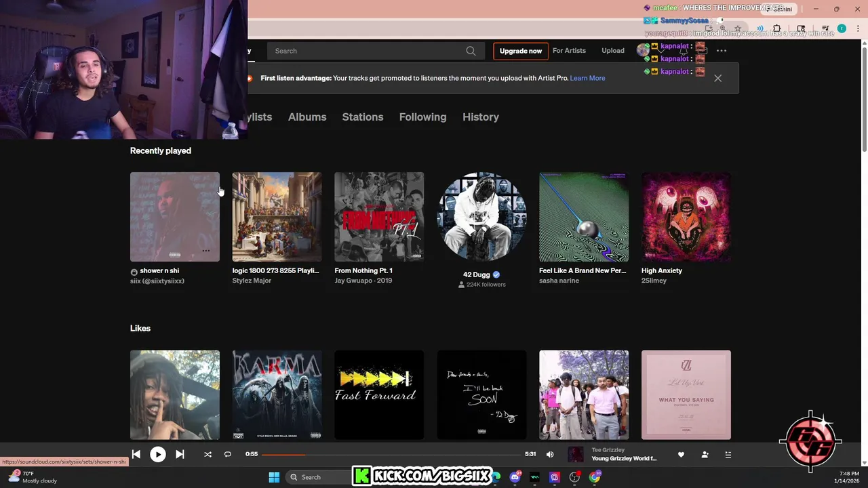Open Google Chrome from the taskbar

594,477
